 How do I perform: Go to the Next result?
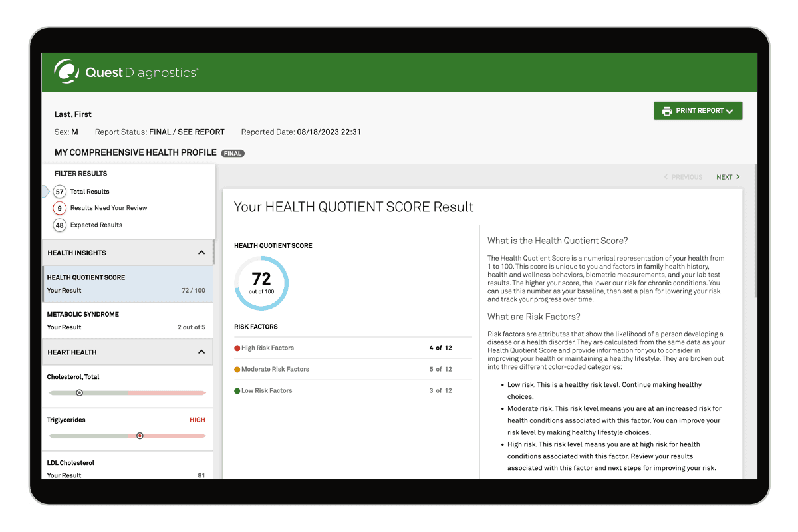(728, 176)
